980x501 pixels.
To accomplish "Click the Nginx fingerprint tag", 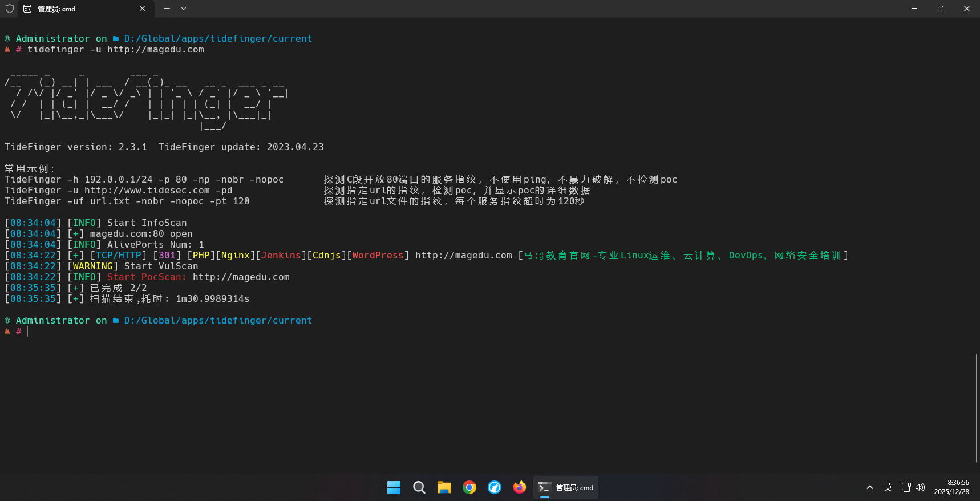I will pos(236,256).
